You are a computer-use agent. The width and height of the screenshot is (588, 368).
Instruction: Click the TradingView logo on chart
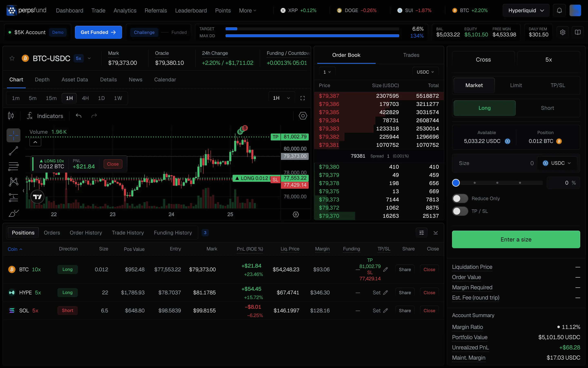pos(37,197)
